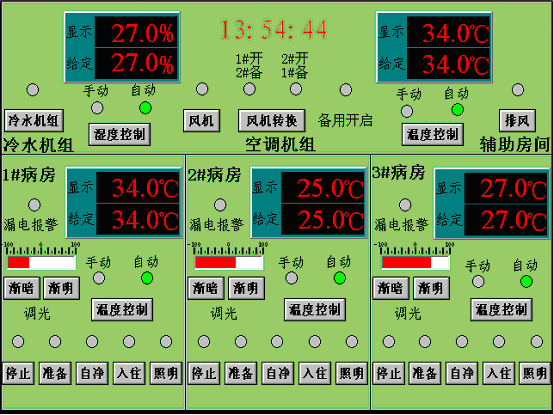553x415 pixels.
Task: Click the 1#开 2#备 indicator lamp
Action: (x=249, y=89)
